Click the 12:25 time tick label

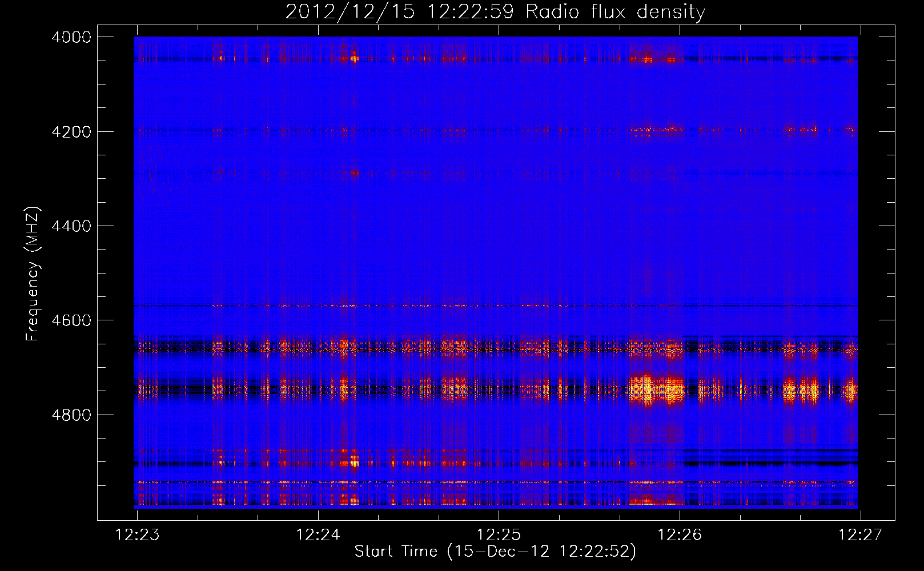pos(499,534)
